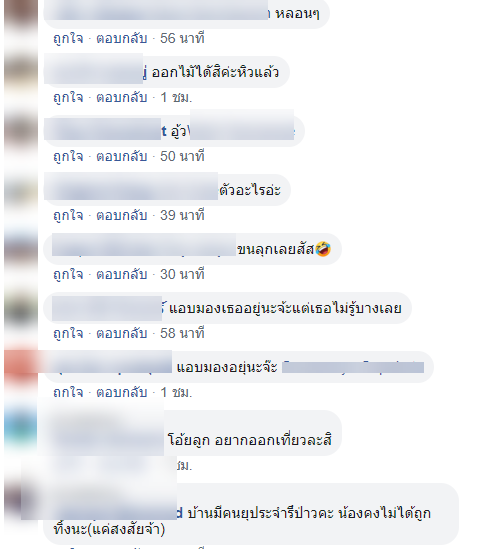Viewport: 491px width, 549px height.
Task: Like the 'แอบมองเธออยู่นะจ้ะ' comment
Action: tap(68, 333)
